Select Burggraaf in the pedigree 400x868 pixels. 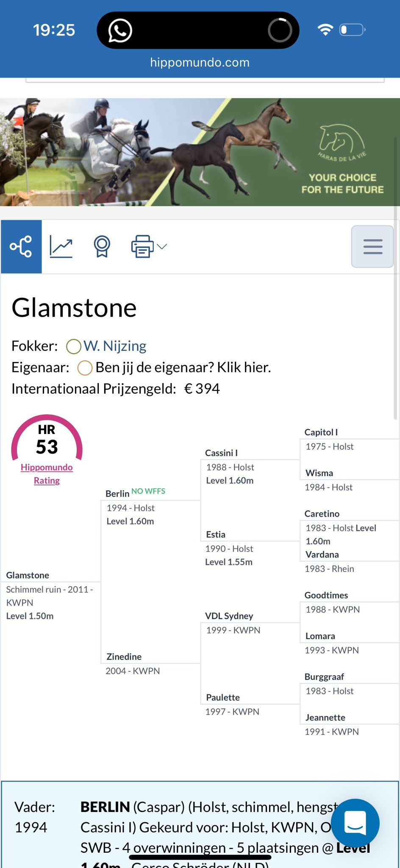point(324,677)
